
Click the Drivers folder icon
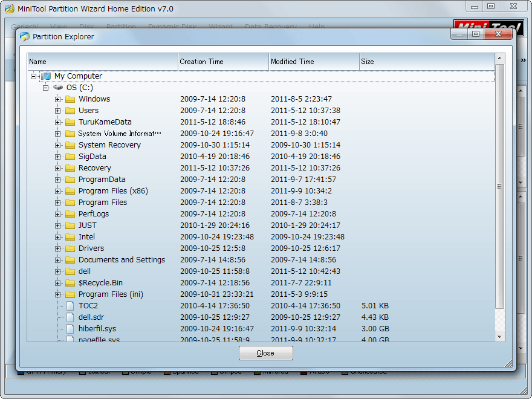pyautogui.click(x=70, y=248)
